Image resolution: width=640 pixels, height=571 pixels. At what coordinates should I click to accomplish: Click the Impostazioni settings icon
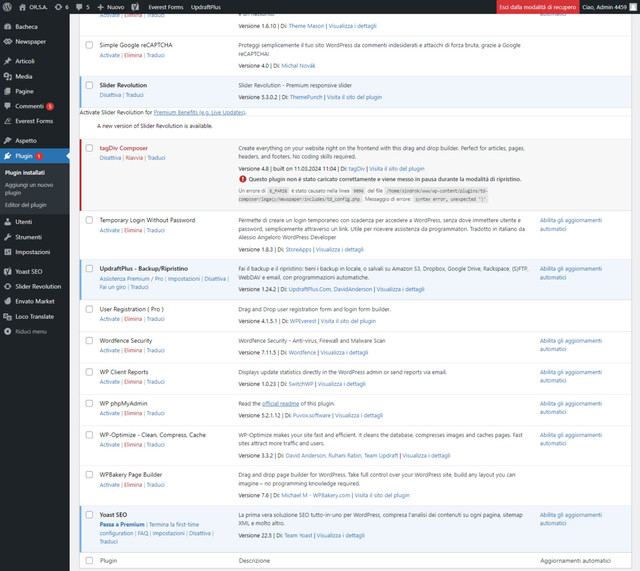click(x=8, y=252)
